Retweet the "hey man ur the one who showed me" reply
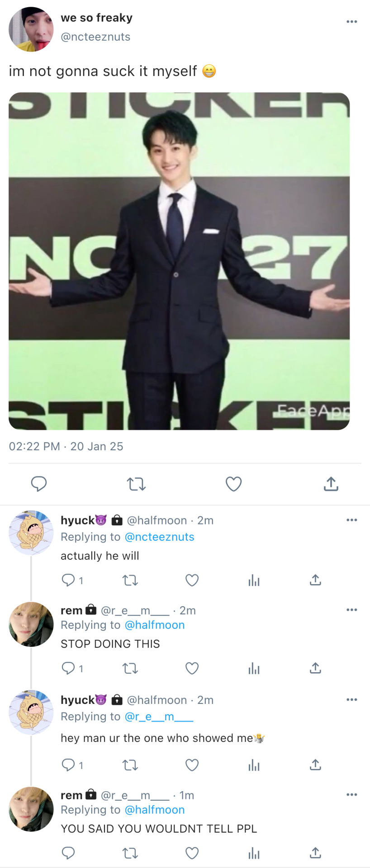 click(x=130, y=765)
